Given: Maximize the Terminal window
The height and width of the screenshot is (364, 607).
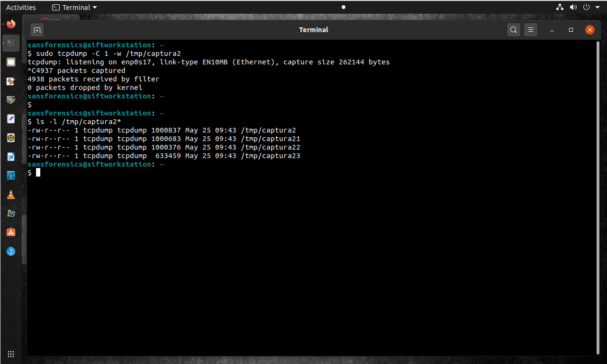Looking at the screenshot, I should coord(571,30).
